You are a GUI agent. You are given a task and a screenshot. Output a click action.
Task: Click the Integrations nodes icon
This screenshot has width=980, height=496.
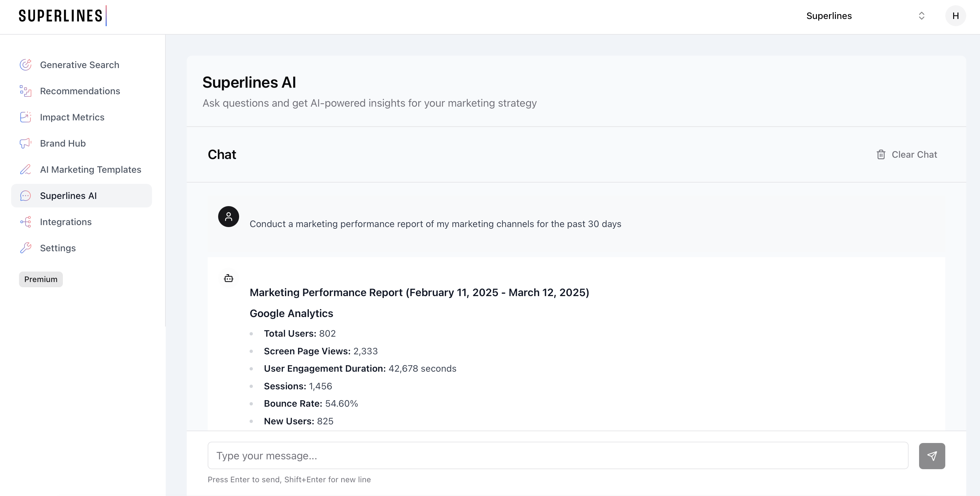(x=26, y=222)
